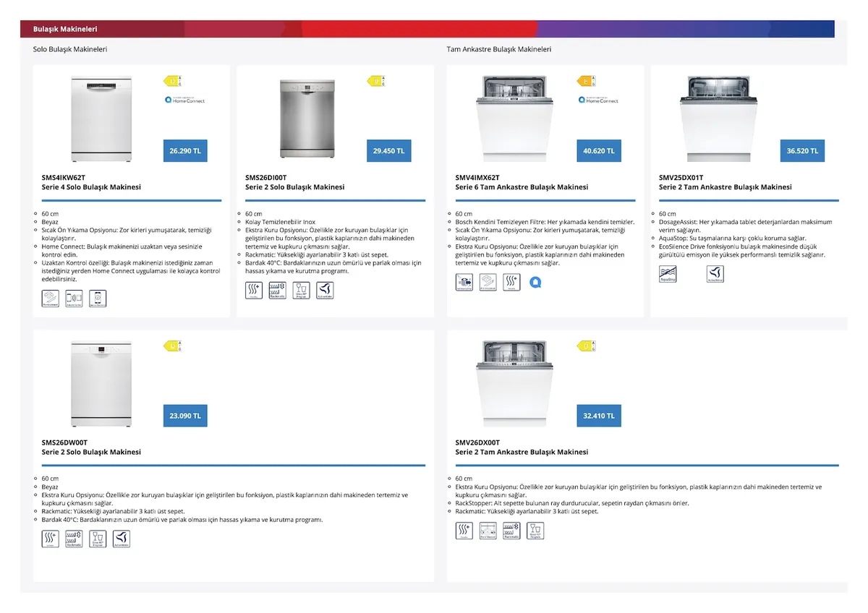Image resolution: width=868 pixels, height=613 pixels.
Task: Switch to the Tam Ankastre Bulaşık Makineleri section
Action: click(499, 49)
